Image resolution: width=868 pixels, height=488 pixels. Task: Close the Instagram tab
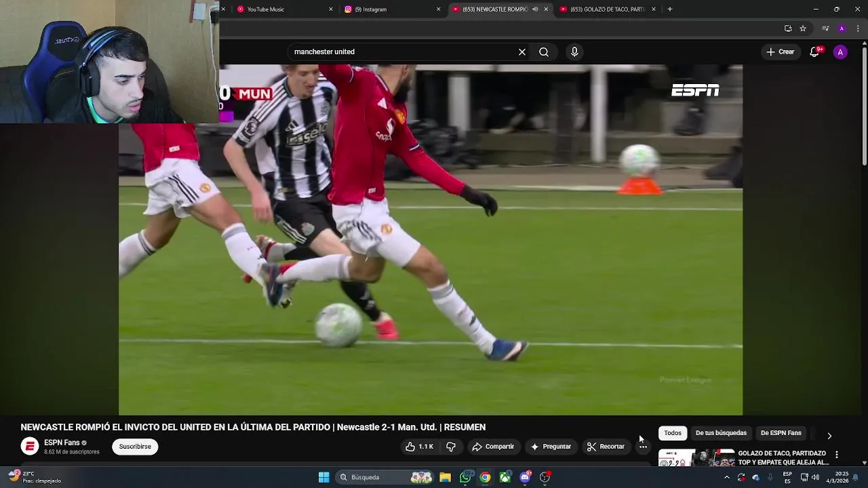[438, 9]
